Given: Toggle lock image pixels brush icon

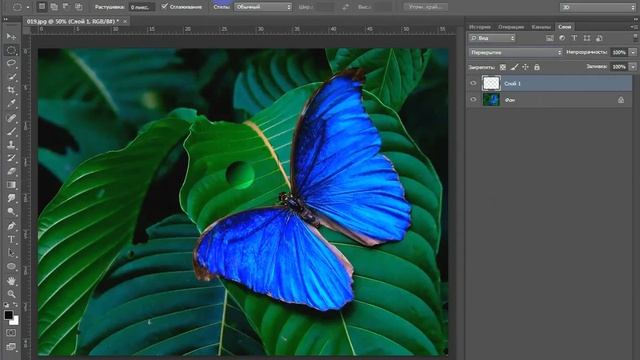Looking at the screenshot, I should [x=514, y=67].
